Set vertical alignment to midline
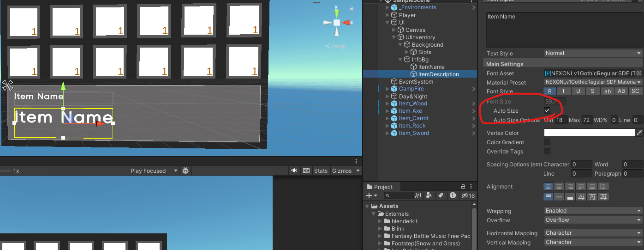The width and height of the screenshot is (644, 250). pos(592,197)
